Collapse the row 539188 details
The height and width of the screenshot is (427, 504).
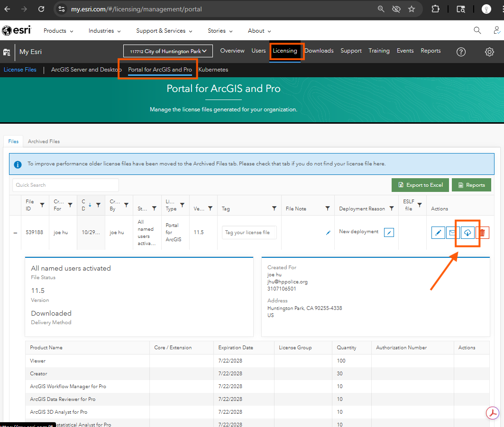(x=15, y=233)
